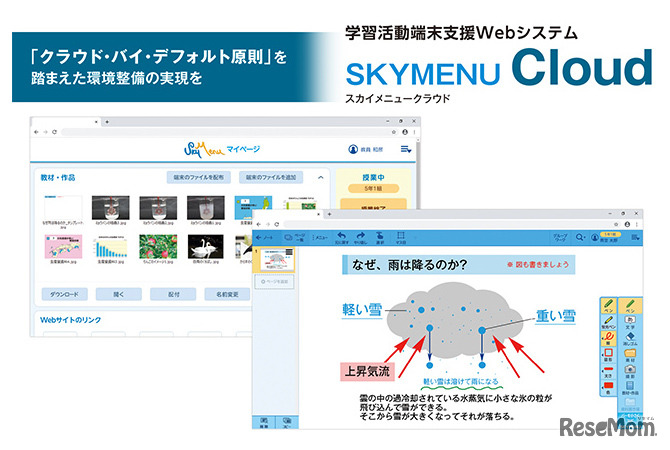Click the camera 撮影 tool
Screen dimensions: 670x450
click(x=630, y=372)
